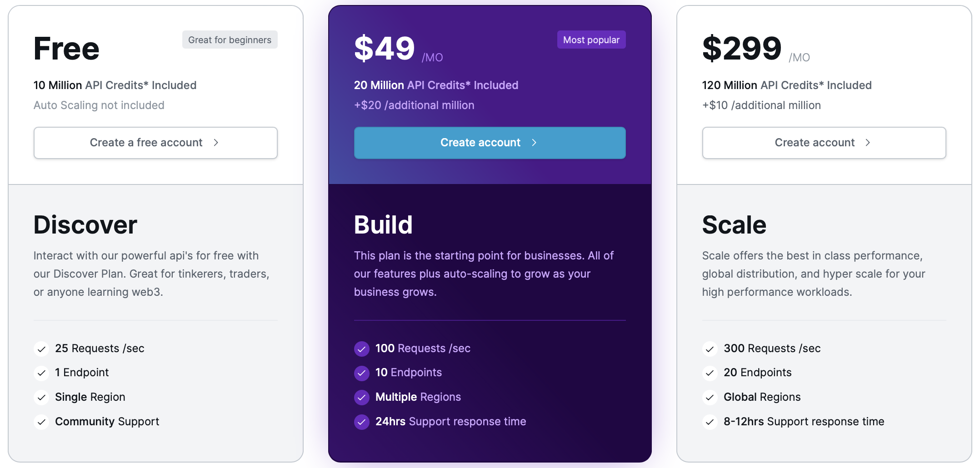Click the purple checkmark beside 24hrs Support response time

click(362, 422)
